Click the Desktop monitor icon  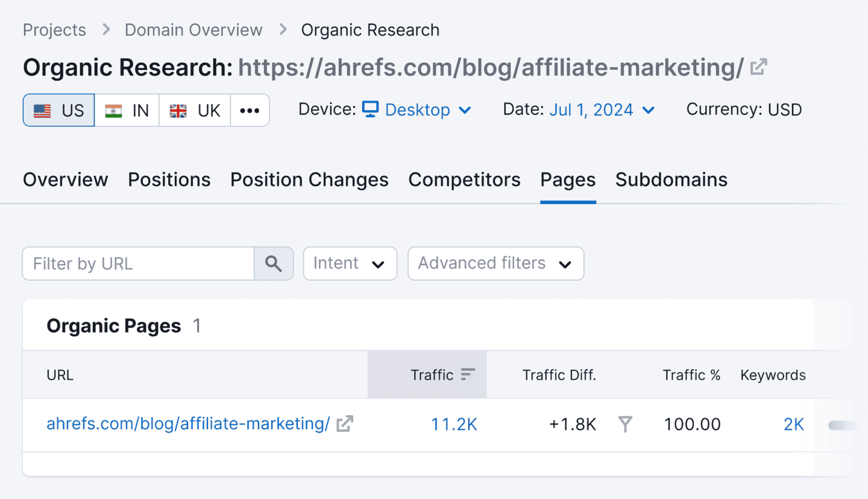370,109
